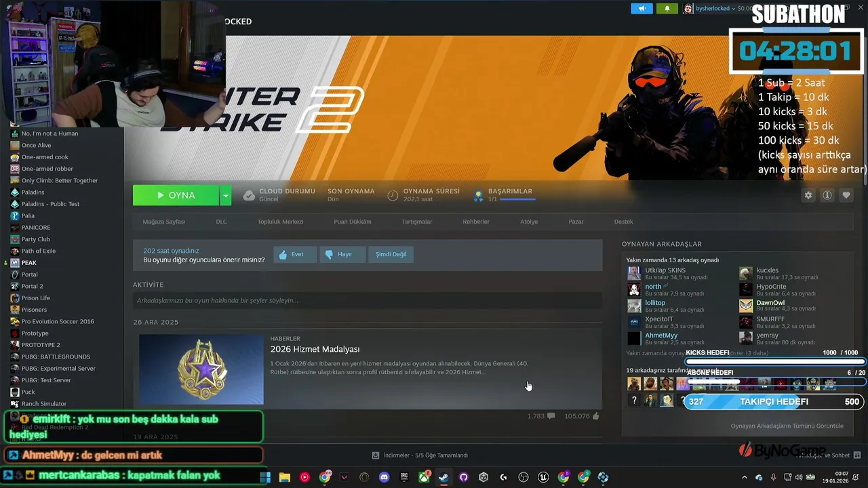Open the 2026 Hizmet Madalyası news title
Screen dimensions: 868x488
pos(315,349)
